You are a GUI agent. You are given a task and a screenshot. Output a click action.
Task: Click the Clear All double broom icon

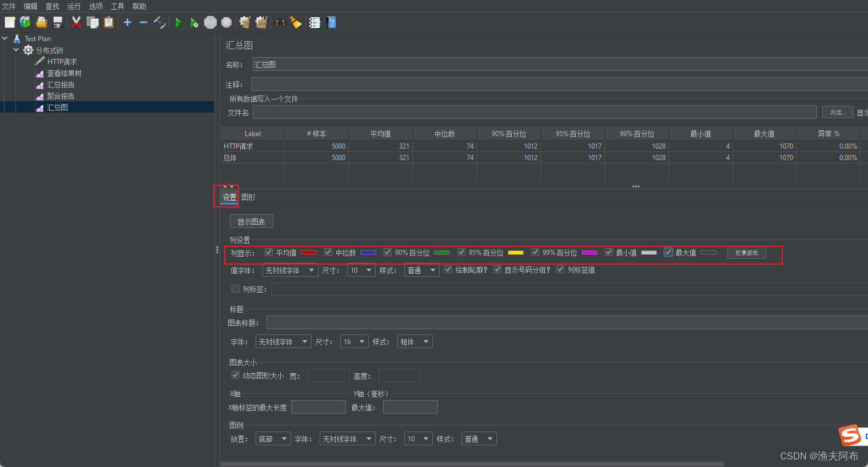pos(261,22)
